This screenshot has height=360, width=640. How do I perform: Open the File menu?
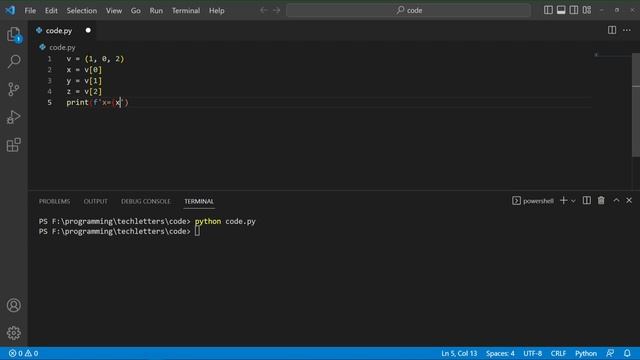tap(30, 11)
